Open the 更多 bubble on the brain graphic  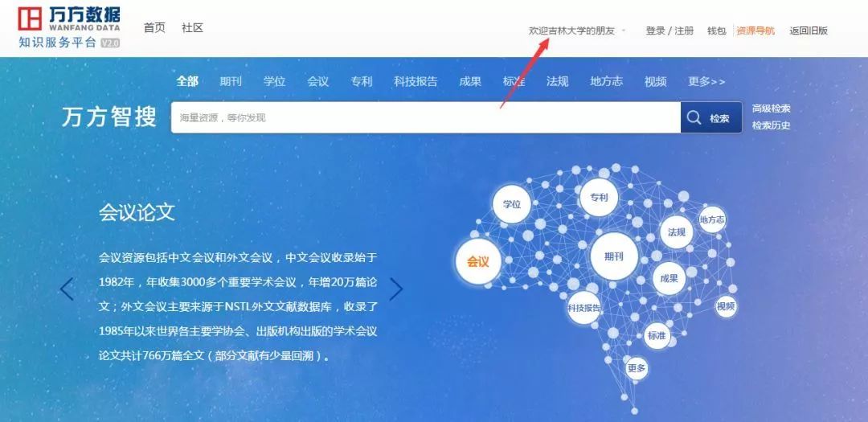[x=637, y=368]
